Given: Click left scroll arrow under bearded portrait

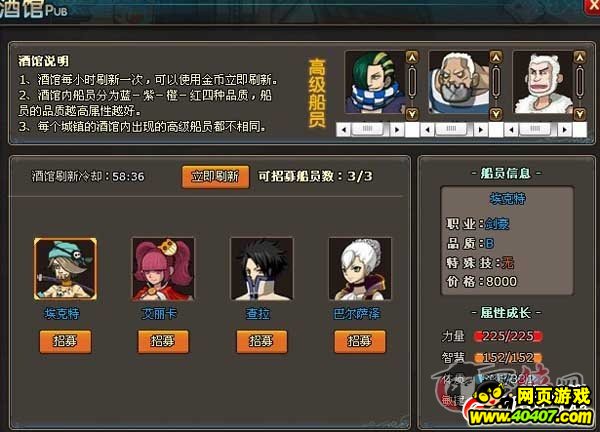Looking at the screenshot, I should (x=427, y=130).
